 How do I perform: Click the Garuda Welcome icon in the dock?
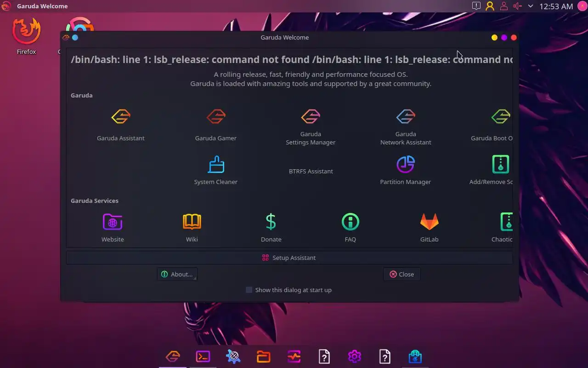click(x=173, y=356)
